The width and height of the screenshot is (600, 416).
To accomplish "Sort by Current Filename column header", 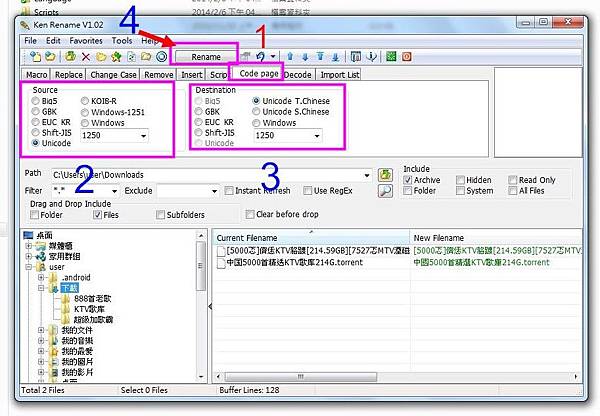I will [x=311, y=238].
